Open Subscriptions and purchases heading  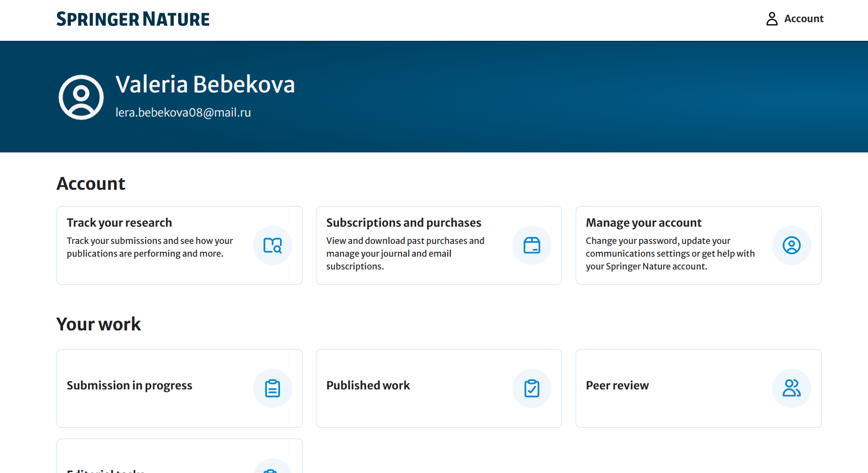(x=403, y=223)
